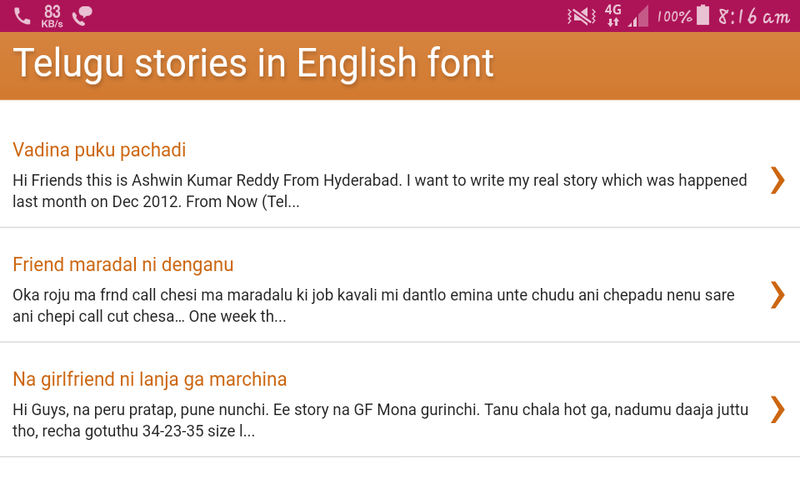Open the story title starting with 'Na girlfriend'
The image size is (800, 480).
click(150, 380)
